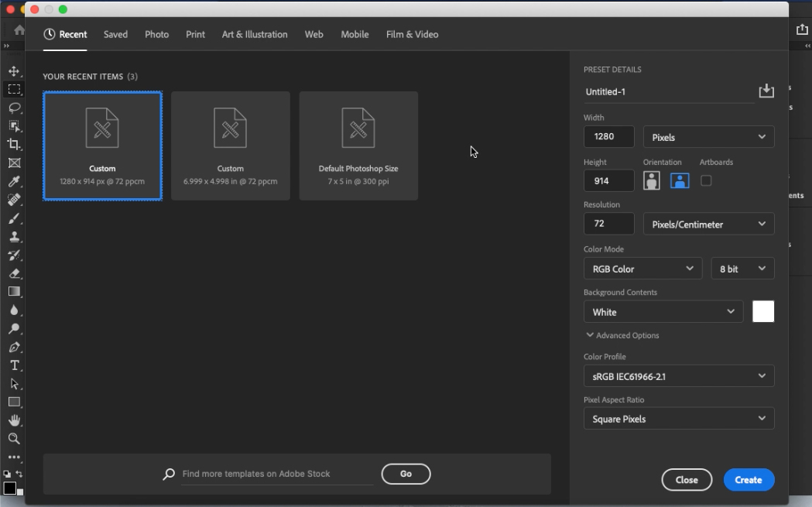
Task: Pick the Eraser tool
Action: 14,273
